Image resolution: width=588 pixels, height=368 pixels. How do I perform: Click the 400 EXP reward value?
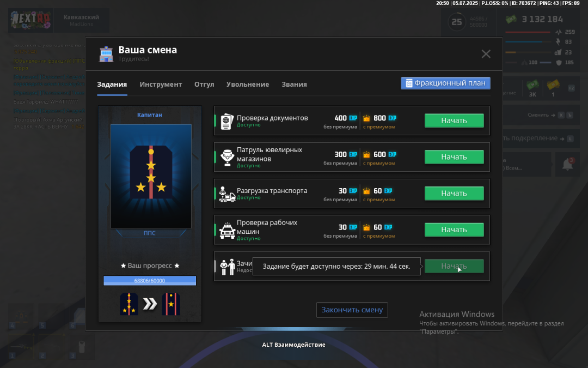coord(345,118)
